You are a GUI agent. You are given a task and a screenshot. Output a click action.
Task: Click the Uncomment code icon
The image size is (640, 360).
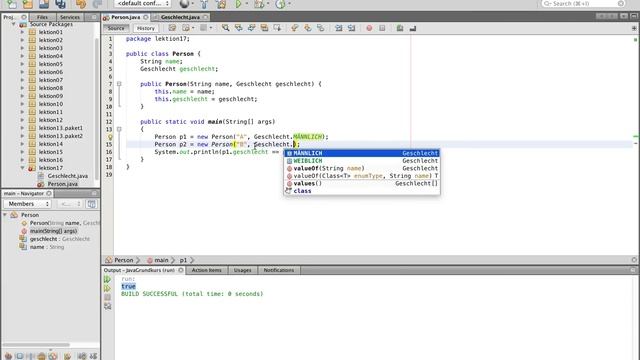coord(413,28)
